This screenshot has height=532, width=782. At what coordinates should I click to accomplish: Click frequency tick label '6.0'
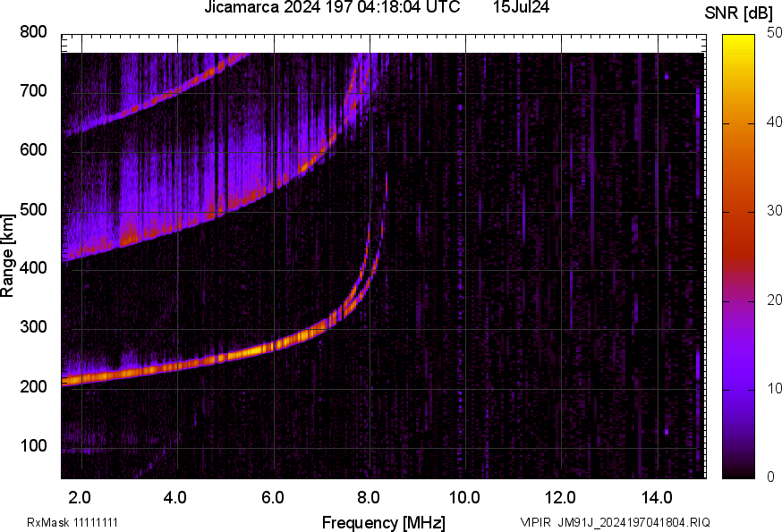272,498
